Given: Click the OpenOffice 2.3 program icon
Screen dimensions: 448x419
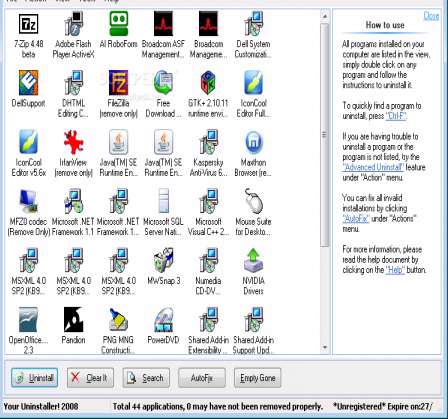Looking at the screenshot, I should 28,319.
